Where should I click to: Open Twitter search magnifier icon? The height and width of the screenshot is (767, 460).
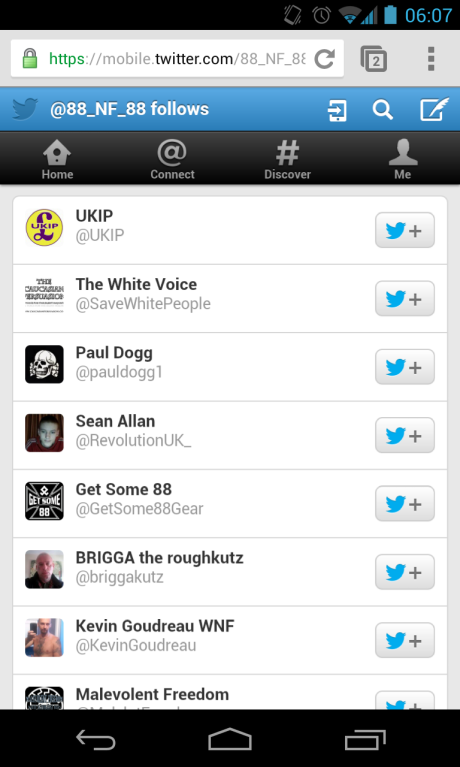(x=382, y=110)
